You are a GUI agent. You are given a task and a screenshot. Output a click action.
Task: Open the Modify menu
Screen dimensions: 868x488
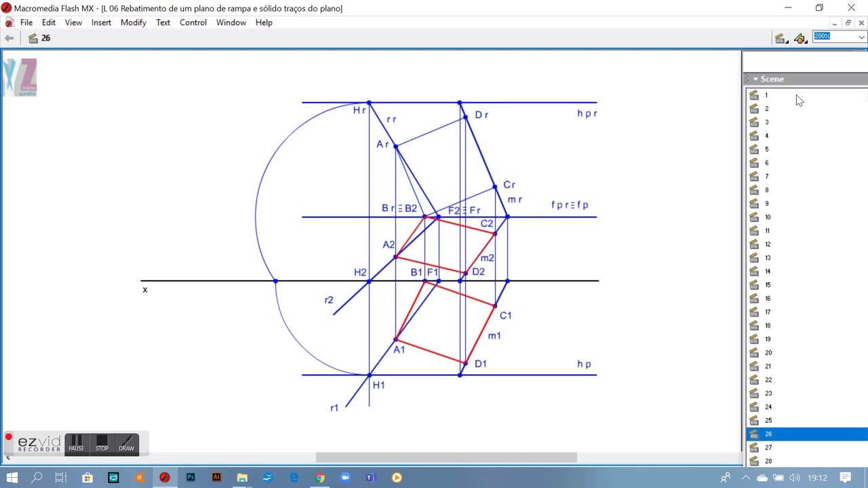click(134, 22)
